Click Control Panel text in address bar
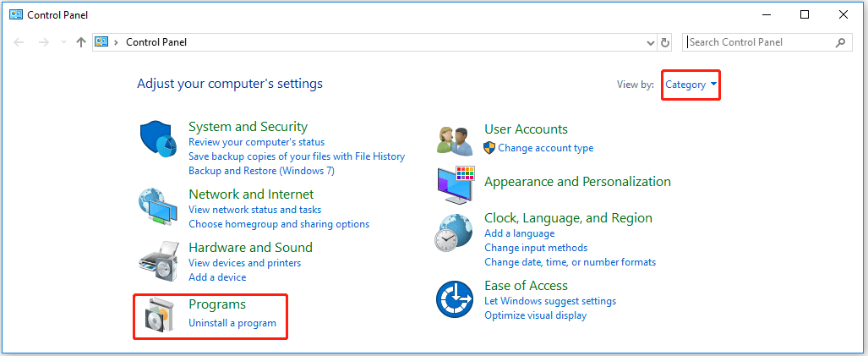 click(x=156, y=42)
